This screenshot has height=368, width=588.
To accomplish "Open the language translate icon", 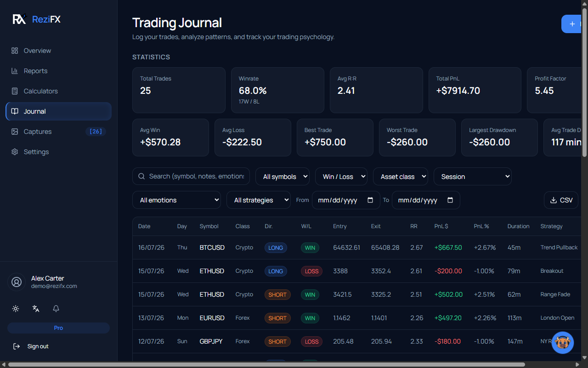I will [x=36, y=309].
